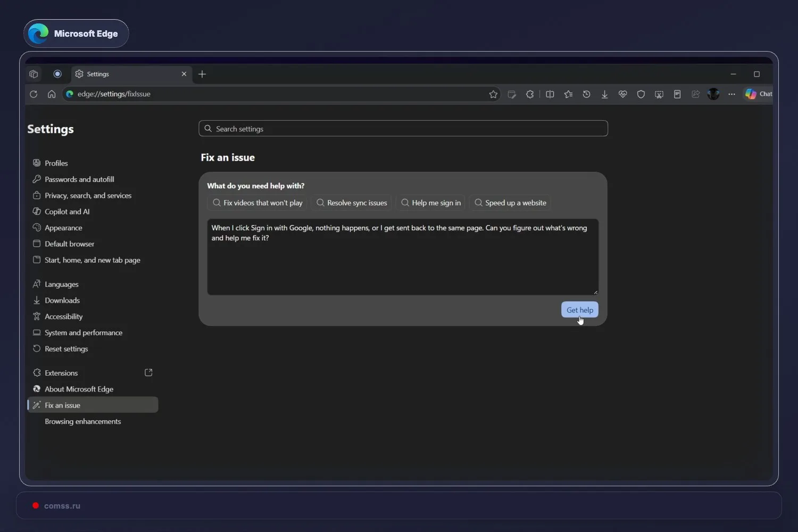Start Screenshot tool with scissors icon

click(x=659, y=94)
